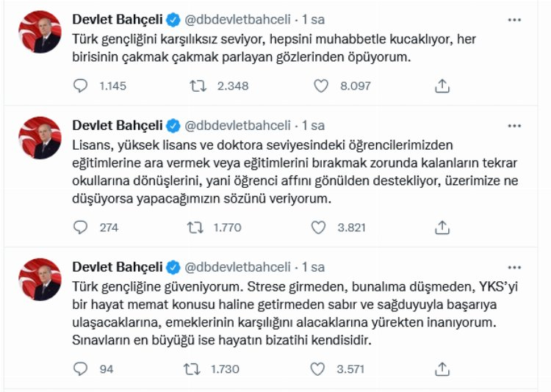
Task: Share the second tweet about öğrenci affı
Action: (x=442, y=228)
